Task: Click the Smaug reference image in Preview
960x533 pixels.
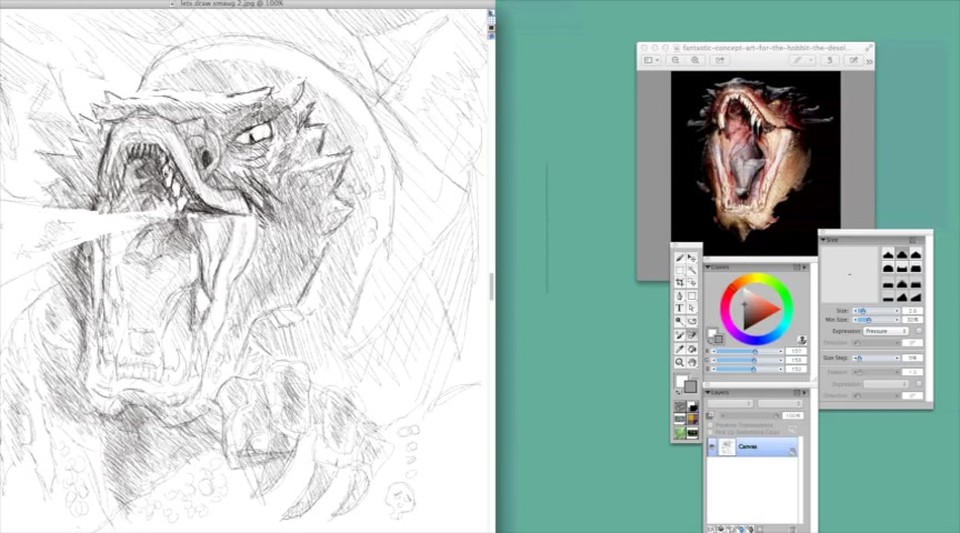Action: click(x=756, y=162)
